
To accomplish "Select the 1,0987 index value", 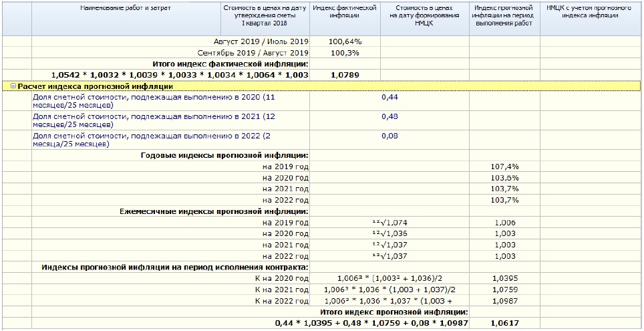I will pos(504,300).
